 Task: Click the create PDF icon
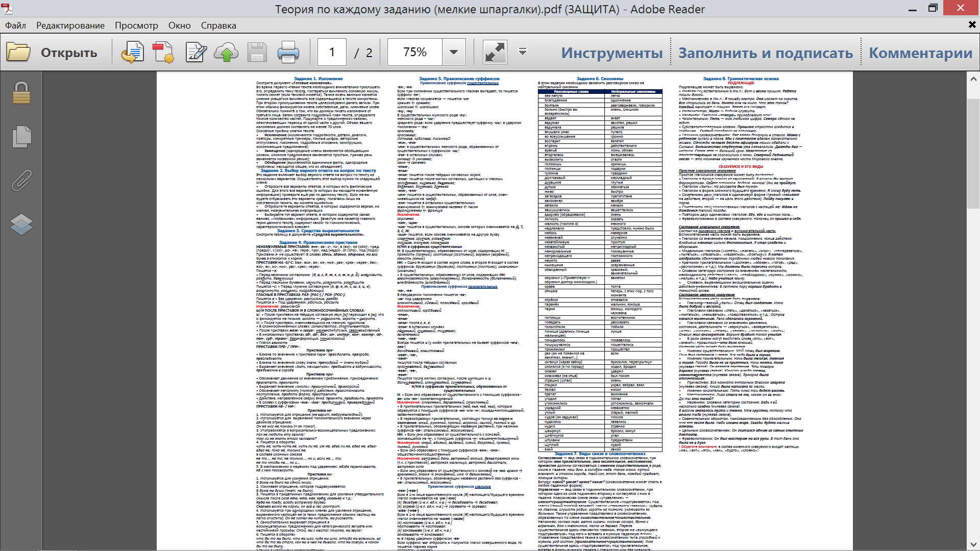163,52
